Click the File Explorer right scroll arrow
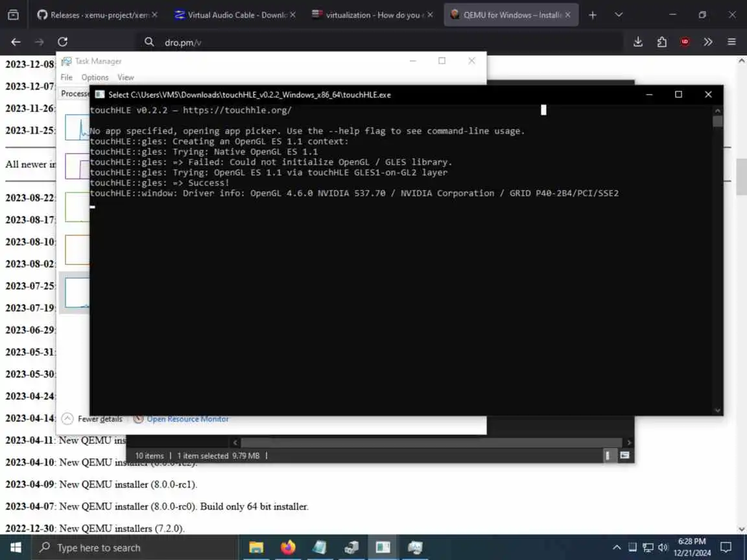The height and width of the screenshot is (560, 747). pyautogui.click(x=629, y=443)
